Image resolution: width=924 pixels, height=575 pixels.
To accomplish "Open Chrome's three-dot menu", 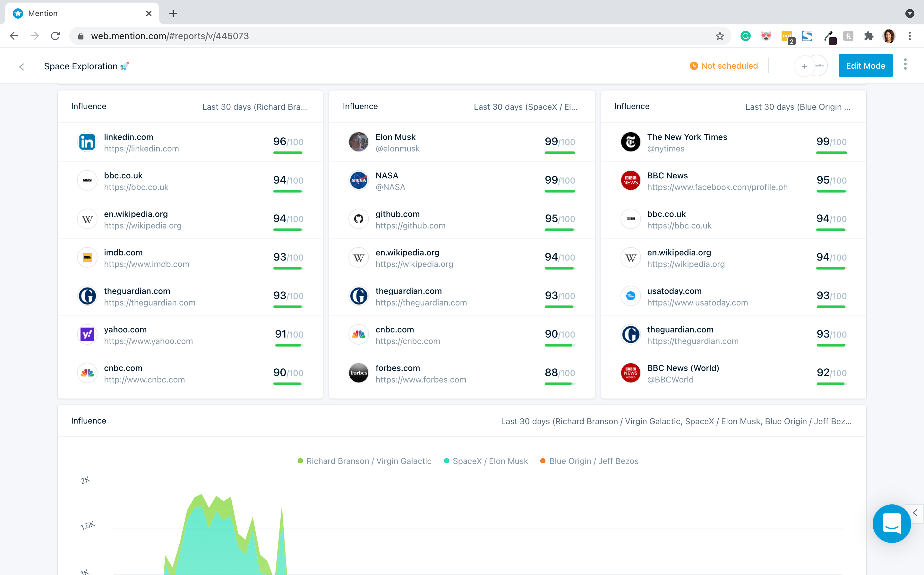I will (x=910, y=36).
